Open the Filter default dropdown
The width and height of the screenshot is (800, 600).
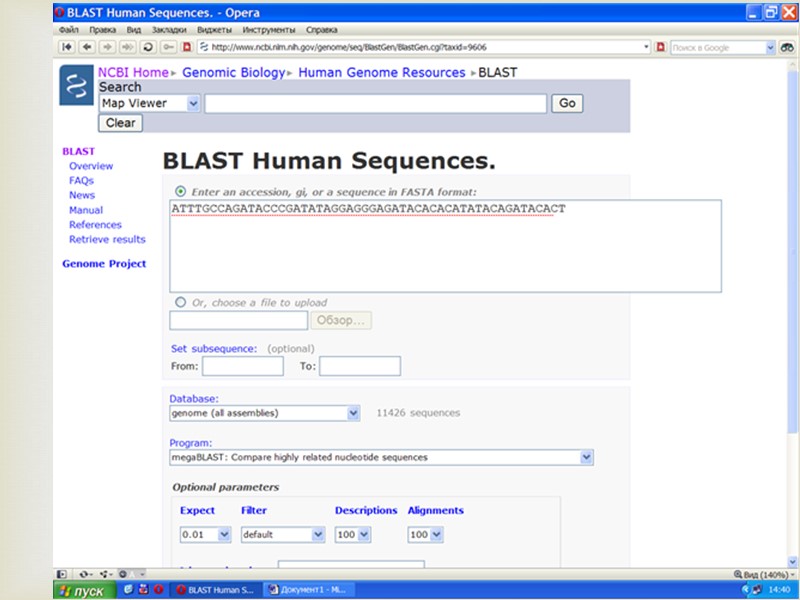point(318,535)
